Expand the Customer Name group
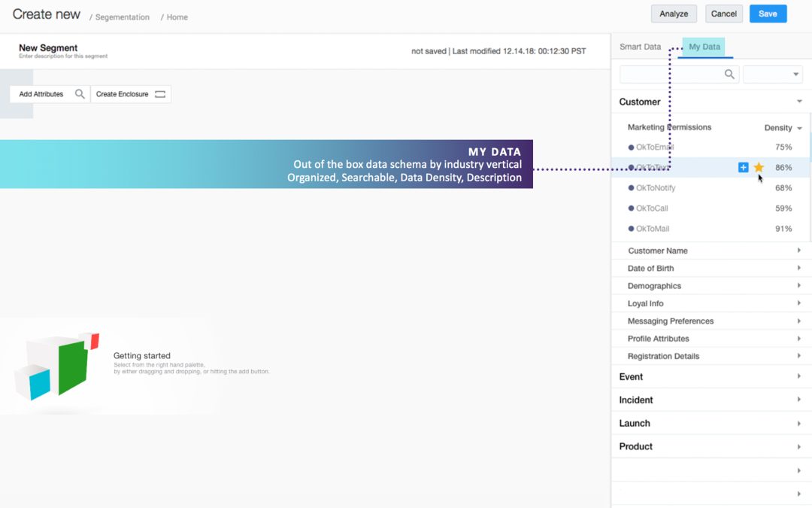Screen dimensions: 812x508 tap(710, 251)
